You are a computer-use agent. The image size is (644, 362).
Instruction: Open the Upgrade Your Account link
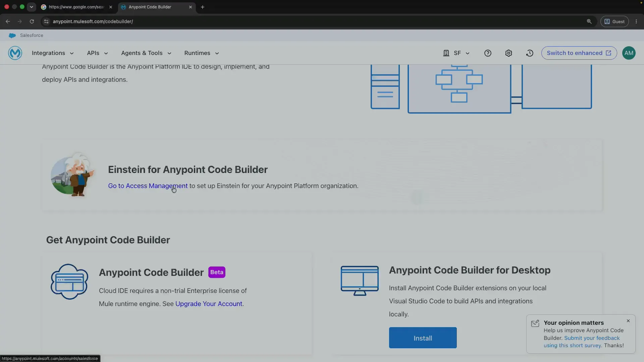tap(209, 304)
